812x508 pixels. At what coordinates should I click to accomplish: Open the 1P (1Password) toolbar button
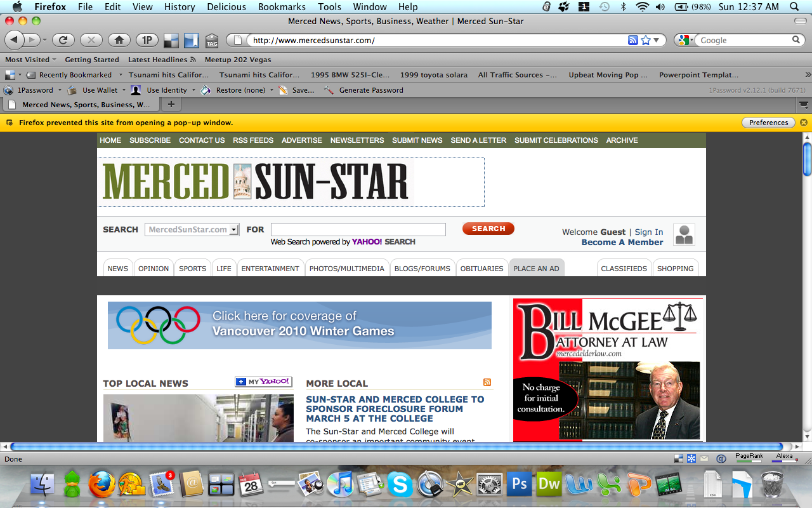point(147,40)
